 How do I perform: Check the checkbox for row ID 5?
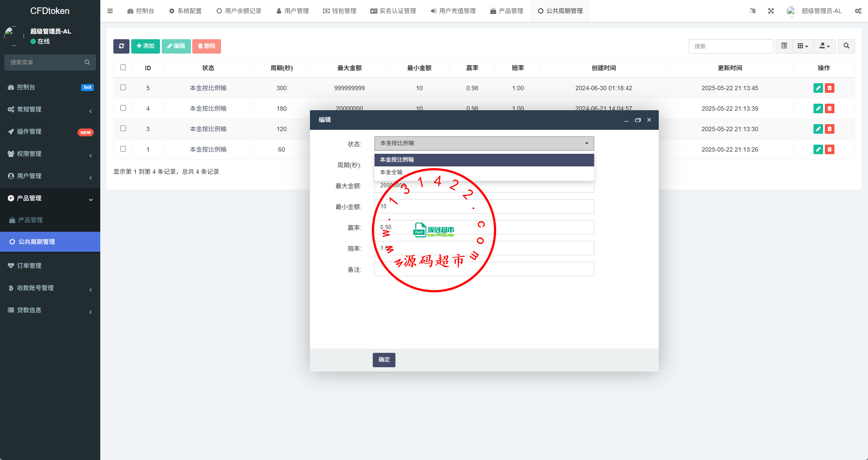coord(123,88)
